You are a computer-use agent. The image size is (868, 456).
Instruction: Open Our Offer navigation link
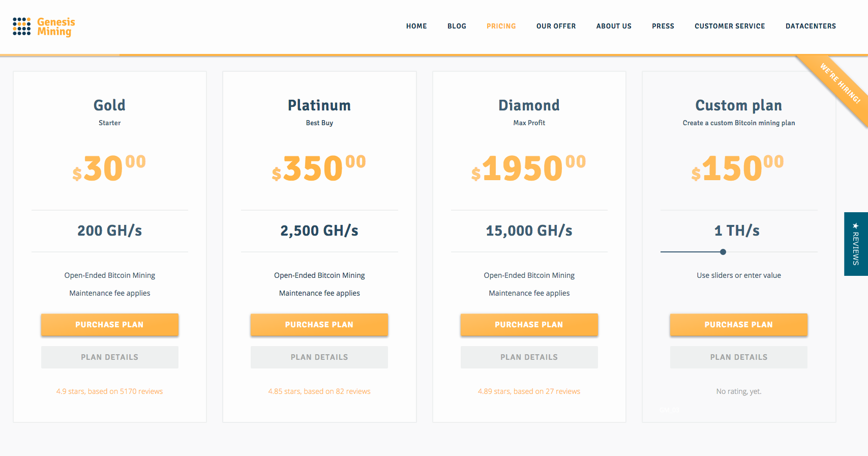tap(556, 26)
